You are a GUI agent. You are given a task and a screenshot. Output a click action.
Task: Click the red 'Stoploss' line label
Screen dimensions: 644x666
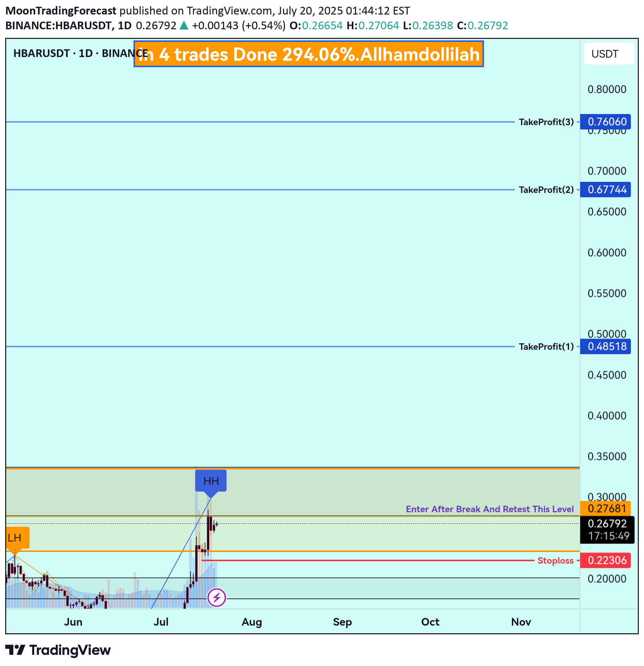point(555,561)
